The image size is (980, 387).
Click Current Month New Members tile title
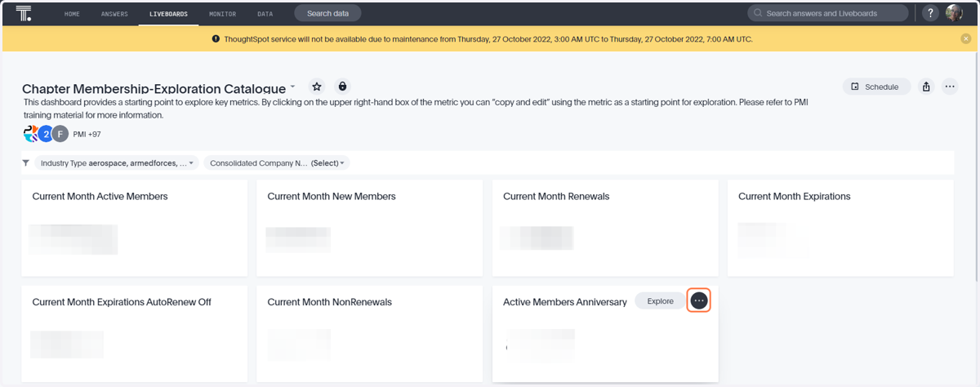pyautogui.click(x=332, y=196)
